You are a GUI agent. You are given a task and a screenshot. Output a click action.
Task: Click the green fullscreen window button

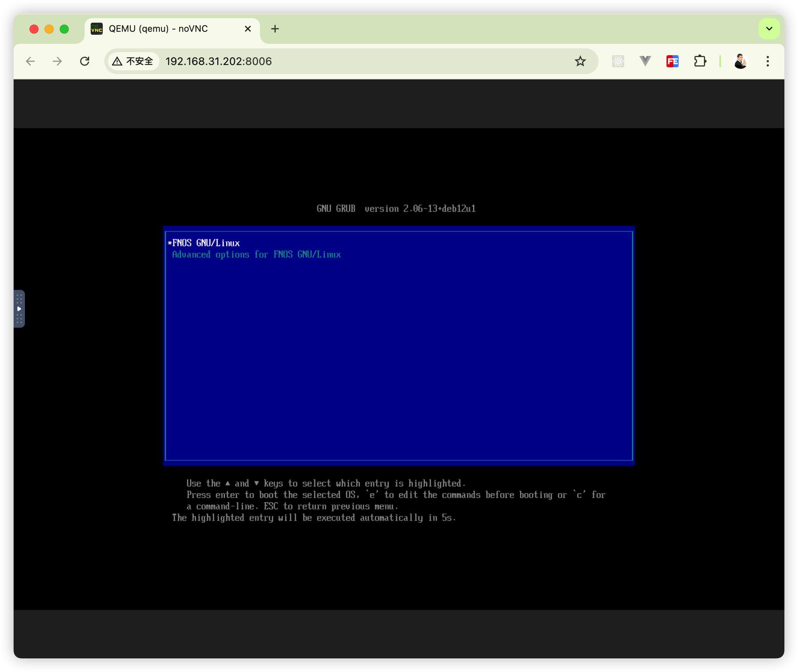(x=64, y=29)
